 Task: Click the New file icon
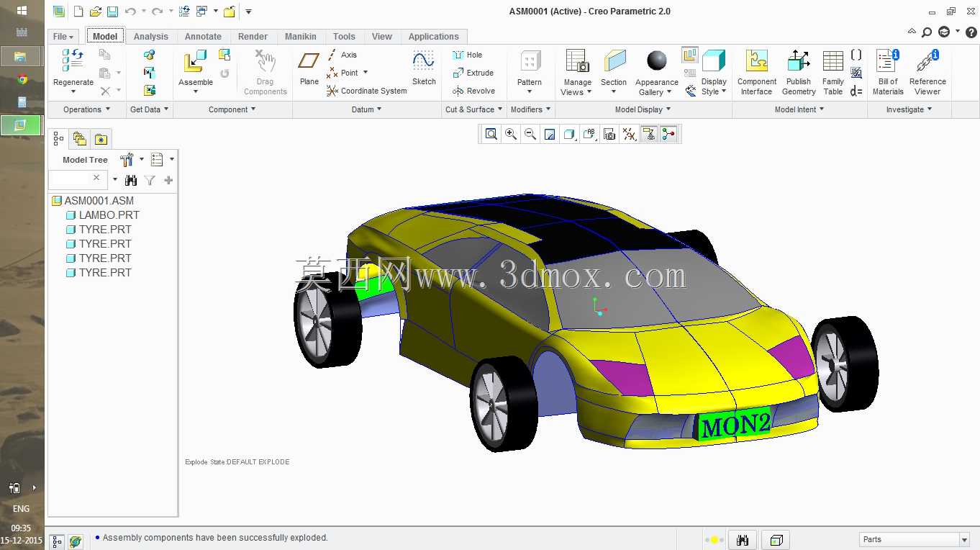(x=78, y=12)
